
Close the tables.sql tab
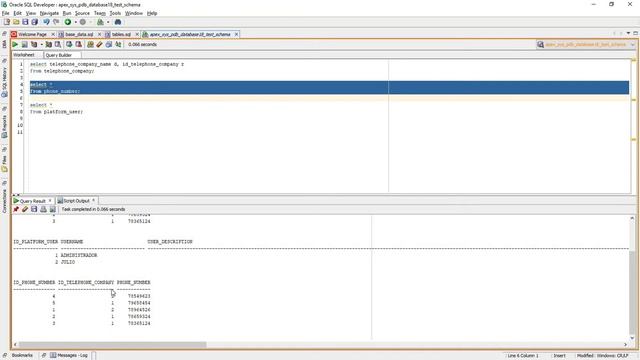click(x=137, y=34)
